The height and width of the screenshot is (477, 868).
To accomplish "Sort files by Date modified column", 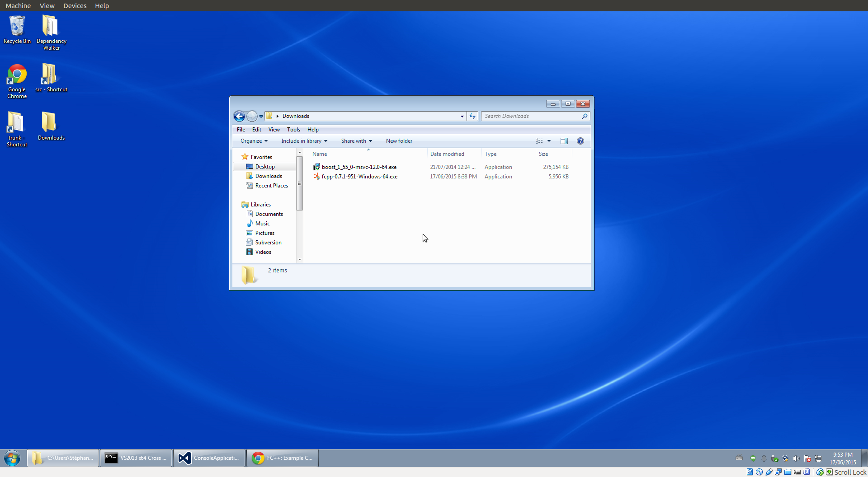I will click(x=447, y=154).
